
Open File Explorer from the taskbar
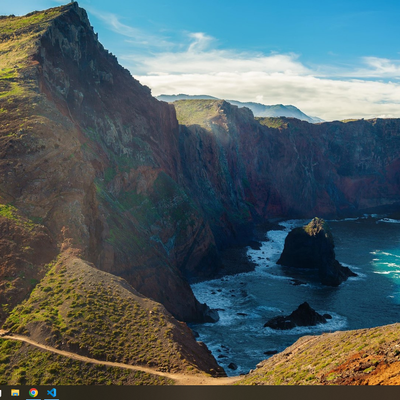(x=15, y=393)
